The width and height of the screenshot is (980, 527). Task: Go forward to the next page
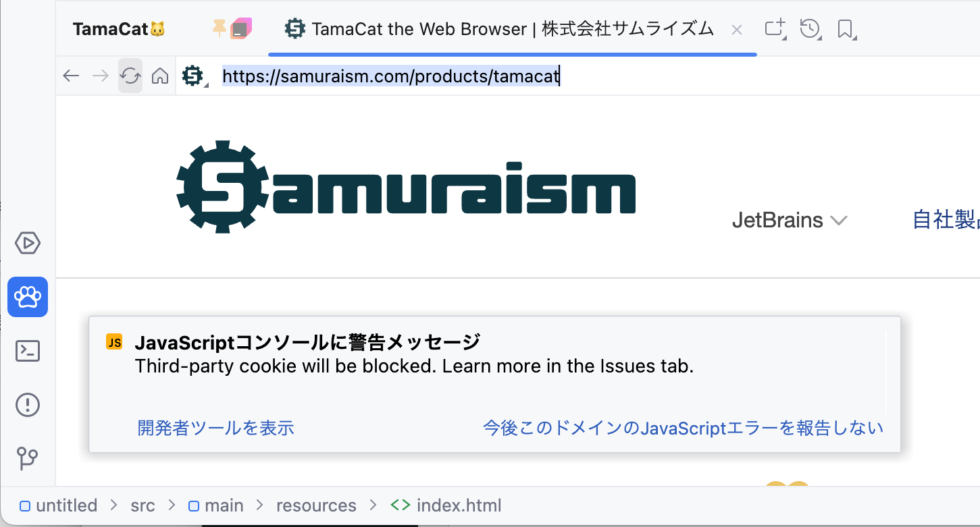click(x=101, y=76)
